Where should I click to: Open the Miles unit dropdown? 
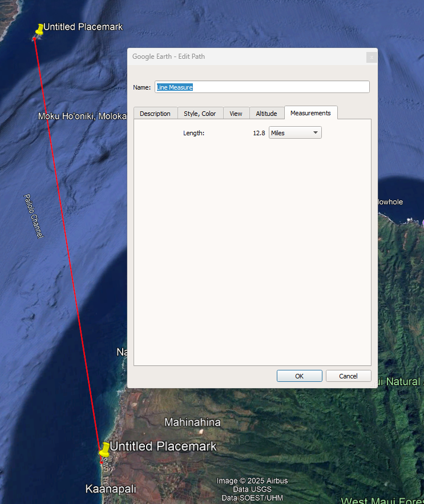295,133
